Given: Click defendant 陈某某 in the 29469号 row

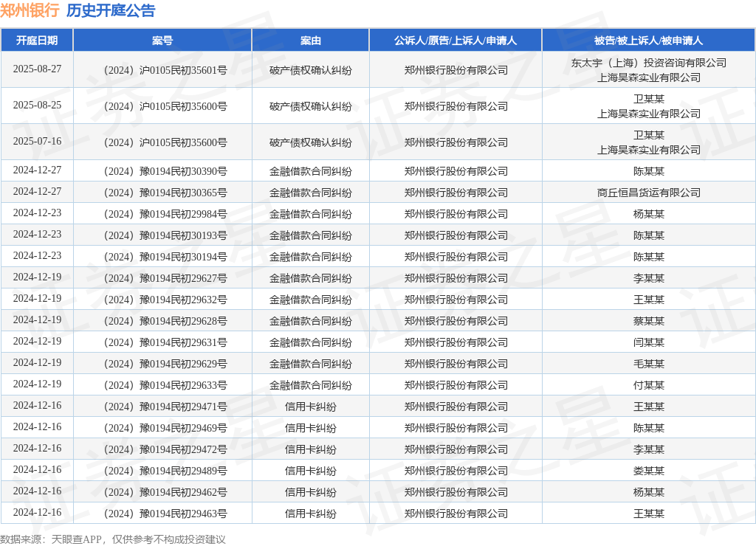Looking at the screenshot, I should pos(648,428).
